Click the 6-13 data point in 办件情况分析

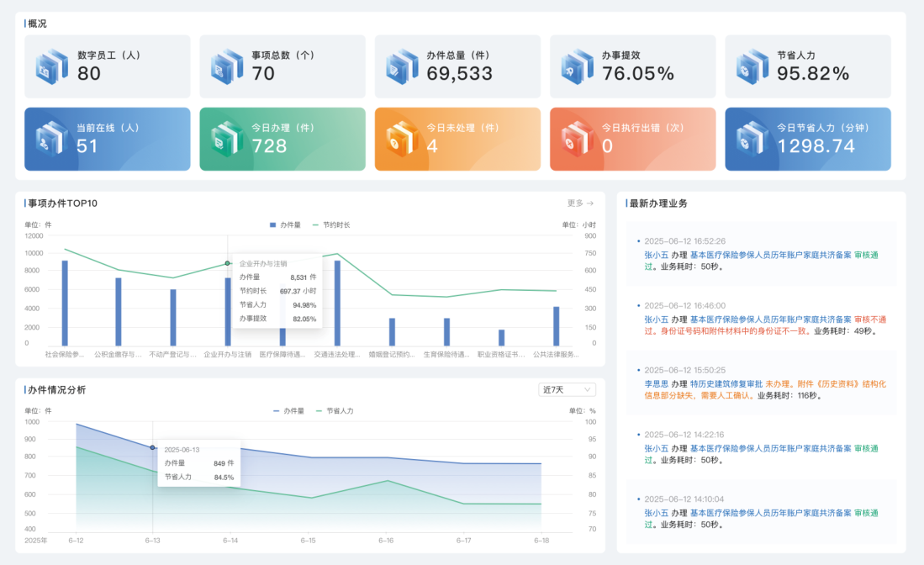pyautogui.click(x=152, y=449)
